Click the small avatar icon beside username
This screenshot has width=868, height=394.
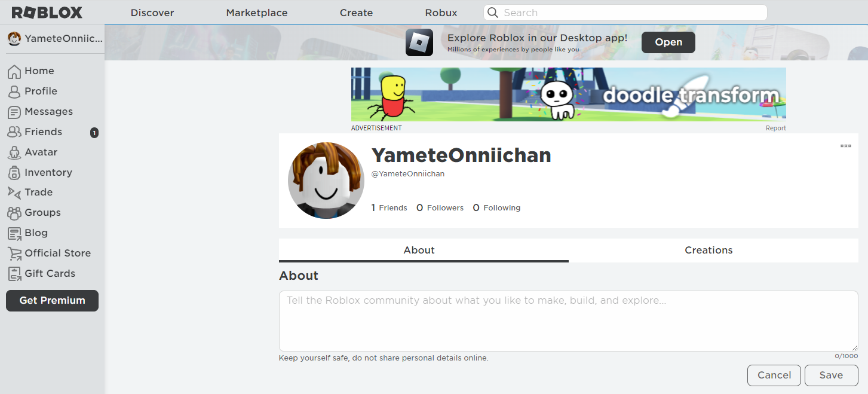click(x=14, y=39)
